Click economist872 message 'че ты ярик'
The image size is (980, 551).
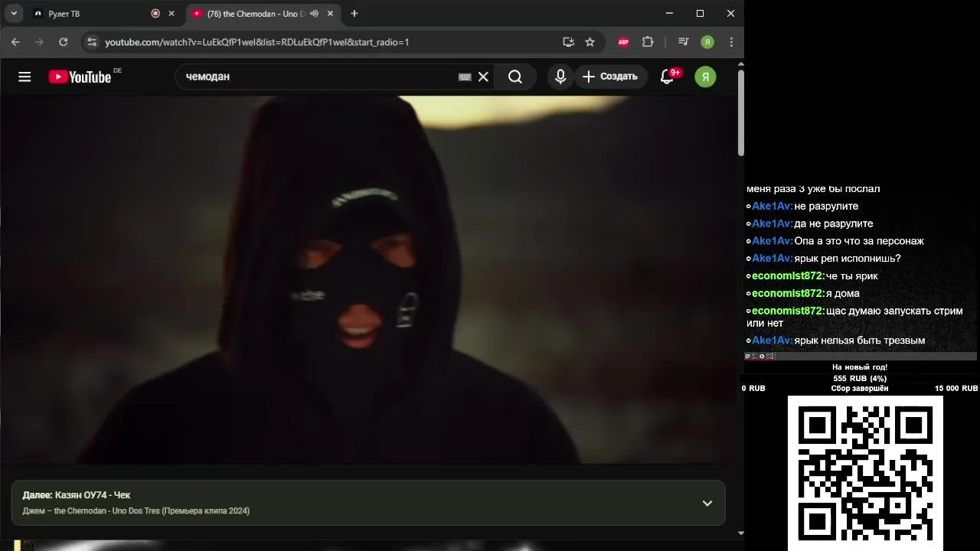coord(851,276)
